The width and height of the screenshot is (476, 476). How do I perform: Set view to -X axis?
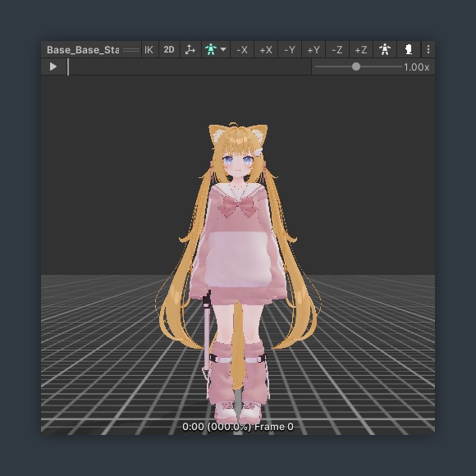pos(242,50)
